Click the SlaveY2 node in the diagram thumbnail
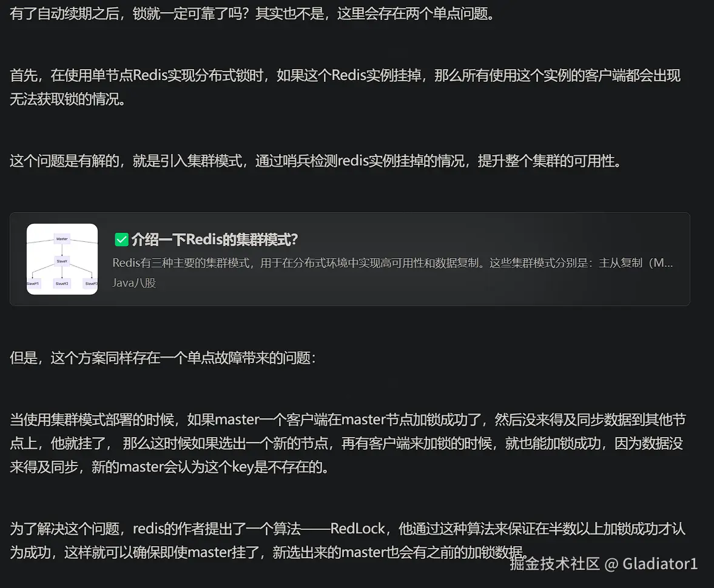The image size is (714, 588). pos(62,284)
